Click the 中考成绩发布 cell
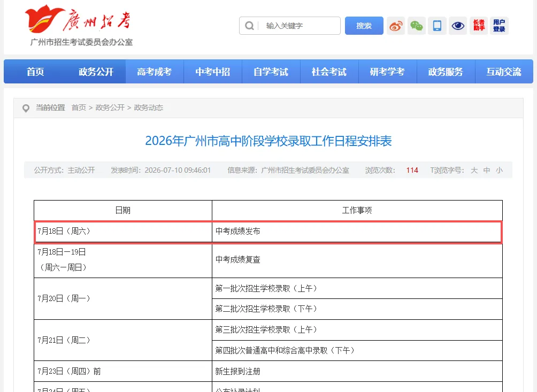Viewport: 537px width, 392px height. (x=357, y=232)
